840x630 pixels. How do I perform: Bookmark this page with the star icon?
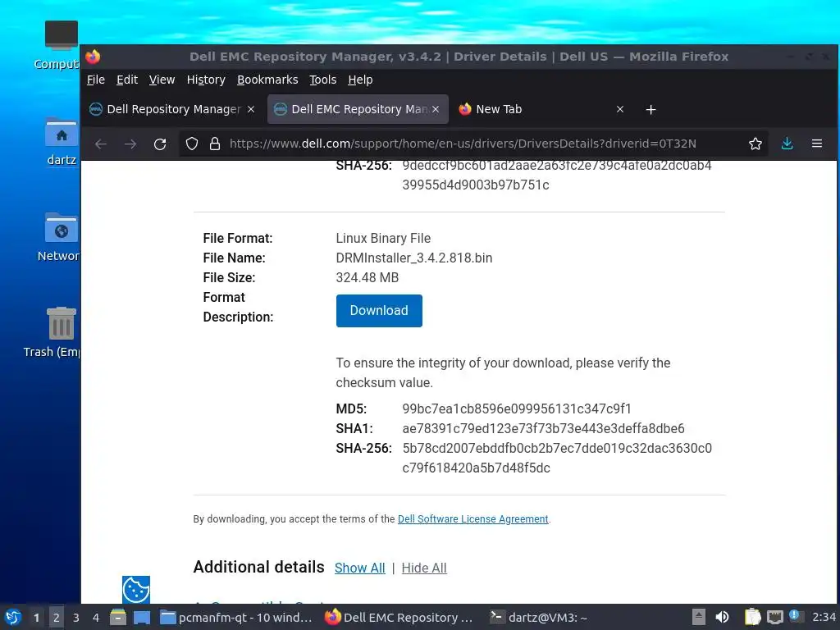756,144
